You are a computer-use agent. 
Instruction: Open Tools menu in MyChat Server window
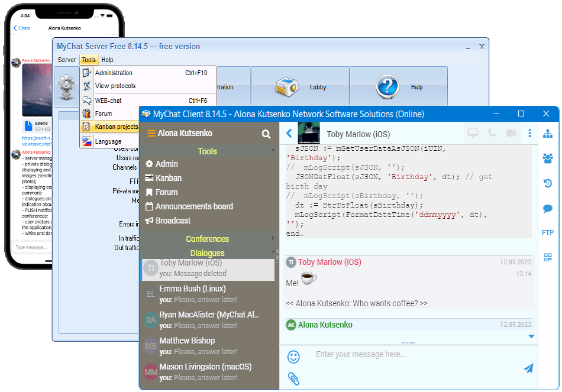[x=89, y=60]
